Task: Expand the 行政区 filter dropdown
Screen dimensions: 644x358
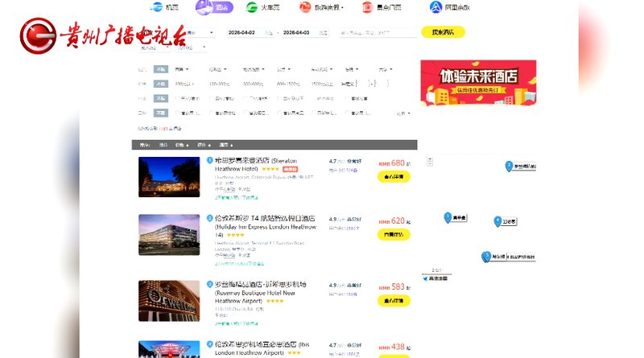Action: pyautogui.click(x=217, y=69)
